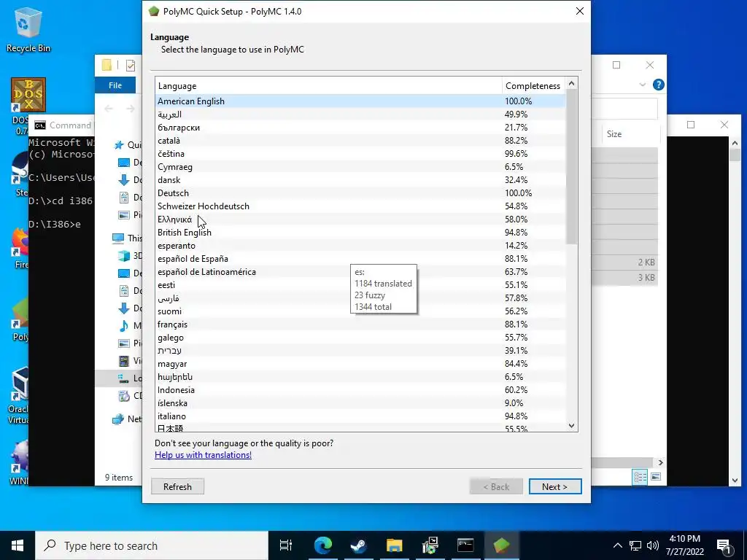Open the volume tray icon
747x560 pixels.
[653, 545]
